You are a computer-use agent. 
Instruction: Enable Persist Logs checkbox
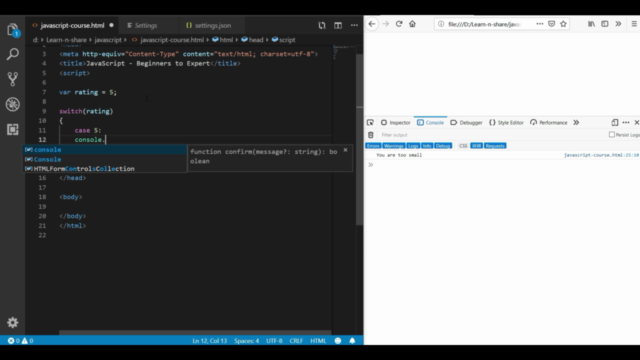click(611, 135)
